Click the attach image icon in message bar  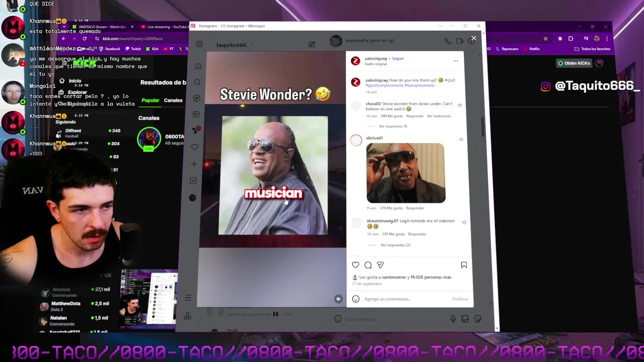click(465, 319)
